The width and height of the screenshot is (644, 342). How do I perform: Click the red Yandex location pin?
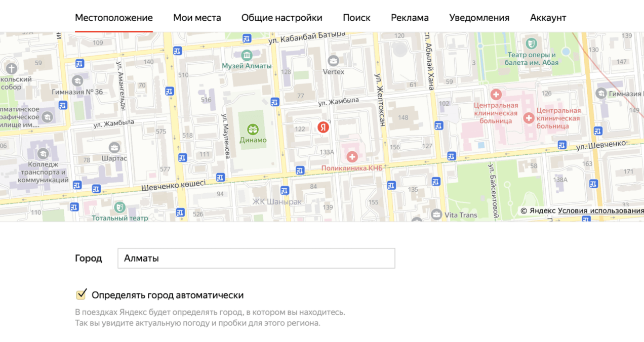tap(323, 127)
